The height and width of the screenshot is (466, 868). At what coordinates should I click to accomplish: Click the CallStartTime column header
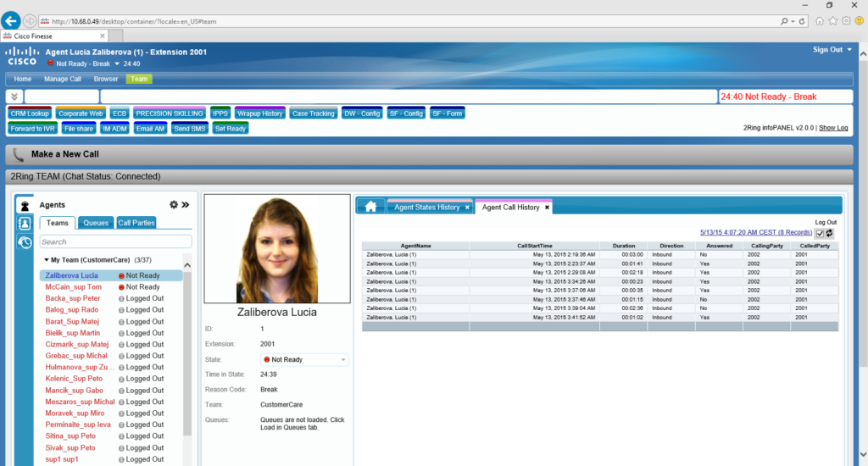534,246
